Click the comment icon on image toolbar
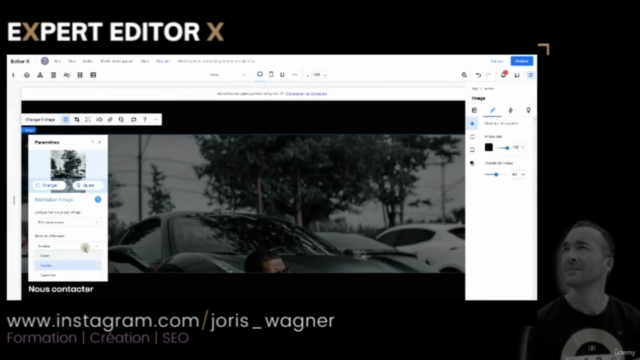The width and height of the screenshot is (640, 360). [133, 120]
